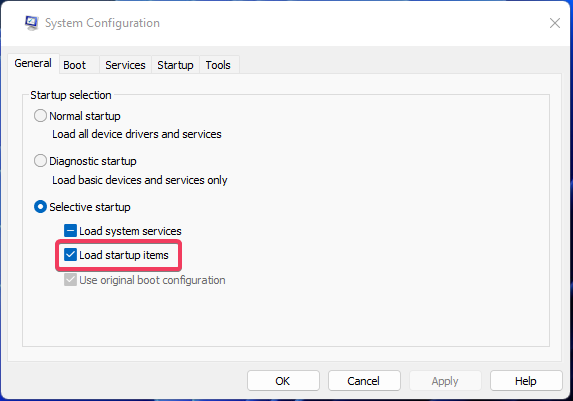Click the 'System Configuration' window title text

click(x=102, y=23)
